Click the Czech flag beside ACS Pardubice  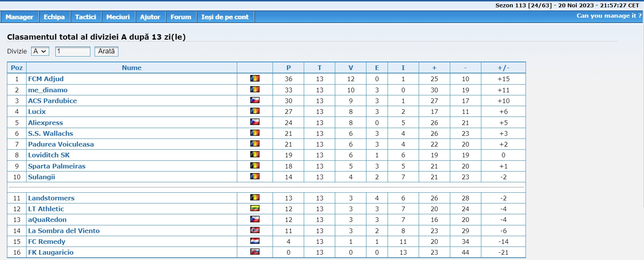(x=255, y=100)
